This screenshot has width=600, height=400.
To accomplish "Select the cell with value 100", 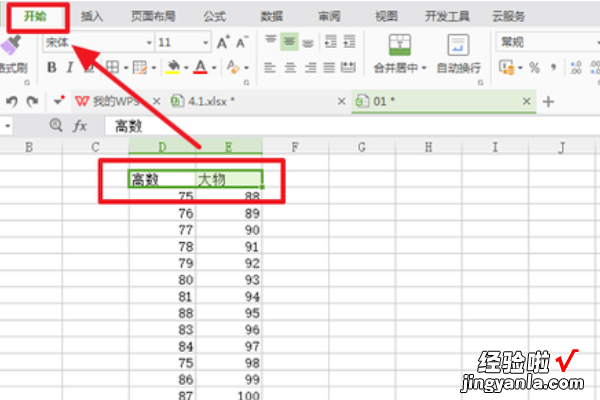I will 229,394.
